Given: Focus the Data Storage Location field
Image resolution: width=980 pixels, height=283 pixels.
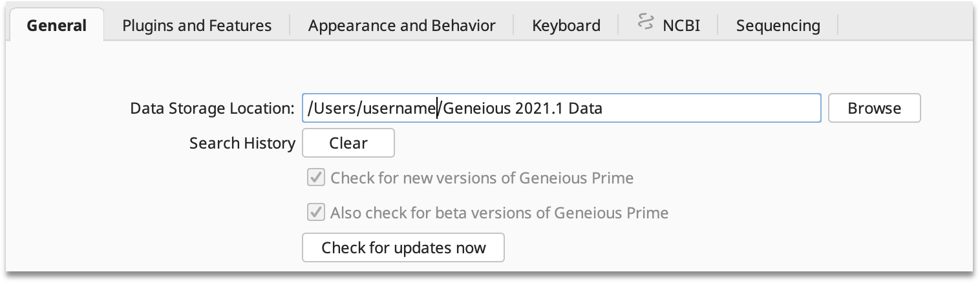Looking at the screenshot, I should tap(562, 108).
